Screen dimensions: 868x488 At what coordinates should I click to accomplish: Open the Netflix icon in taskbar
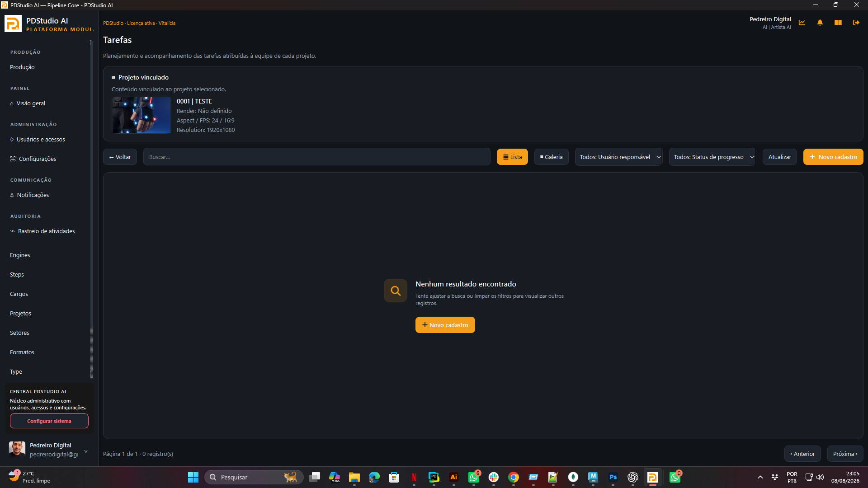[414, 477]
